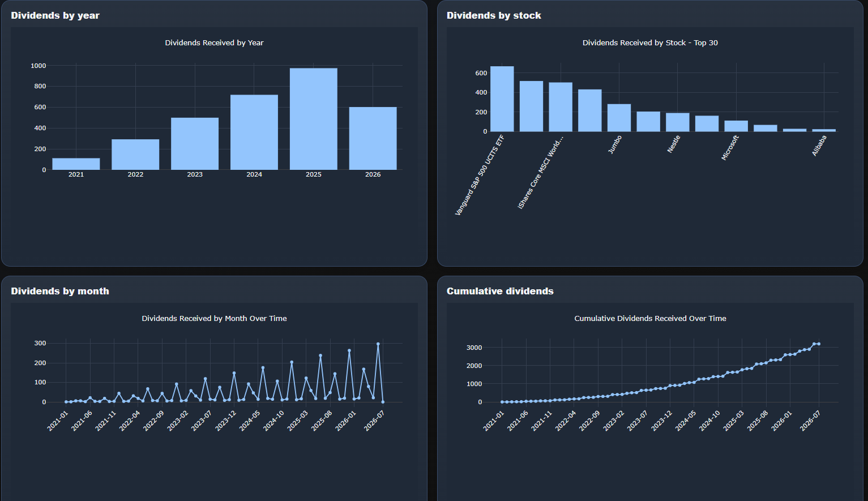This screenshot has width=868, height=501.
Task: Click the '2026' x-axis label in yearly chart
Action: [373, 174]
